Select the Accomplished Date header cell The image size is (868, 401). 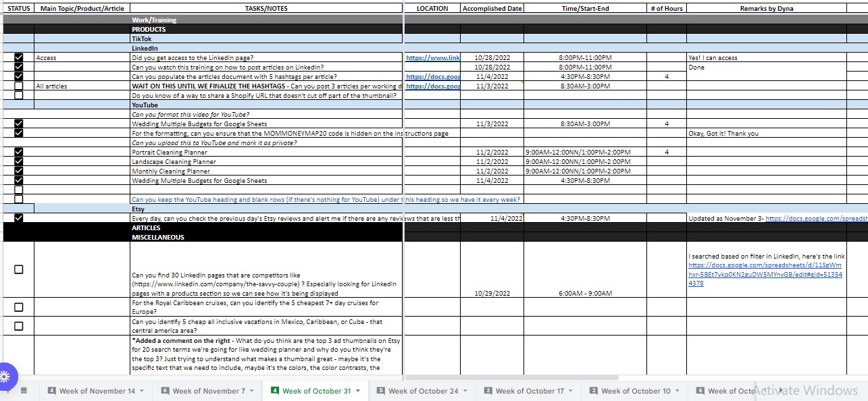coord(492,8)
